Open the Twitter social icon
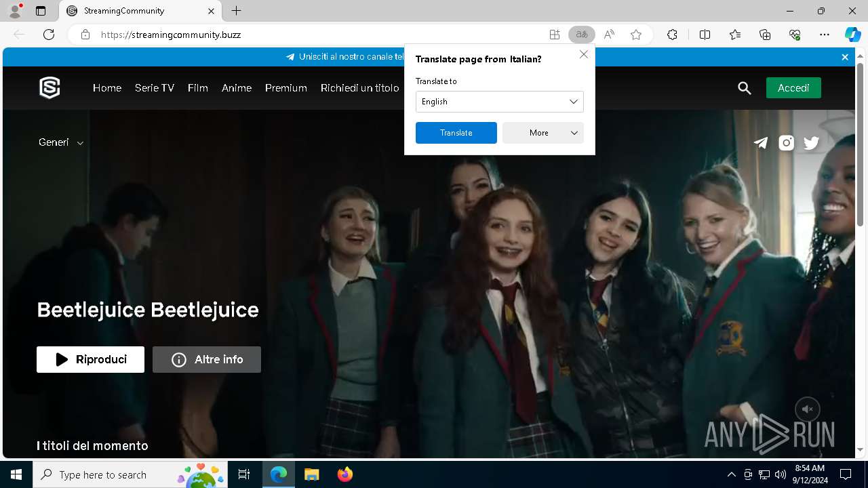This screenshot has height=488, width=868. (x=811, y=143)
